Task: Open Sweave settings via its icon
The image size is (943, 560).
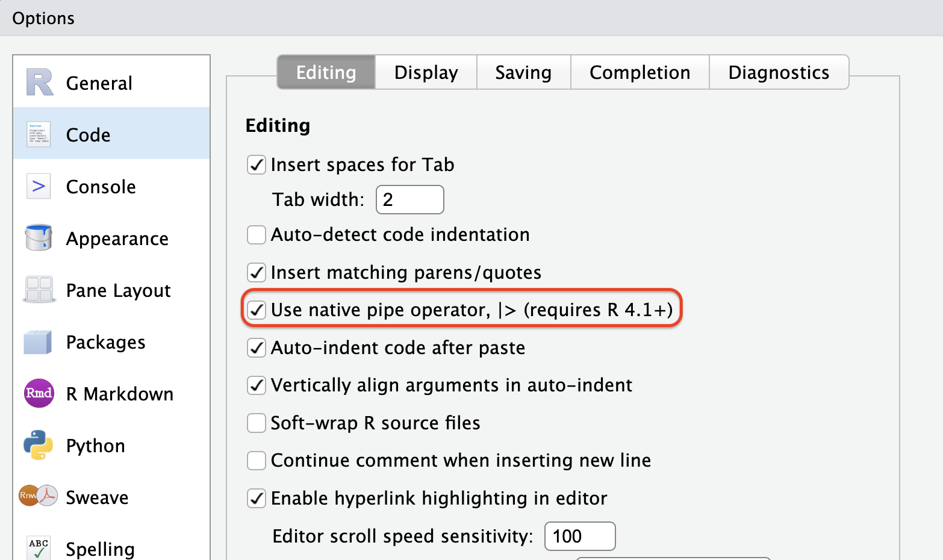Action: click(x=38, y=497)
